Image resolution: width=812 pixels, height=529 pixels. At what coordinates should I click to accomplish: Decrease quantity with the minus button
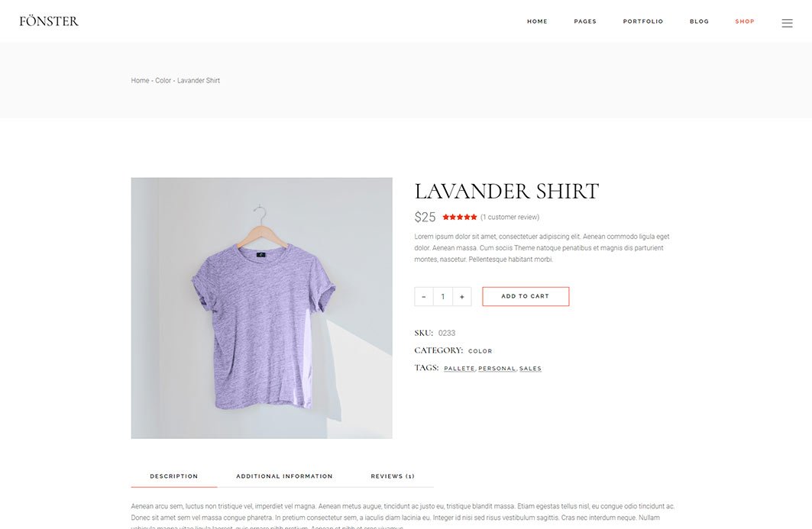click(424, 297)
